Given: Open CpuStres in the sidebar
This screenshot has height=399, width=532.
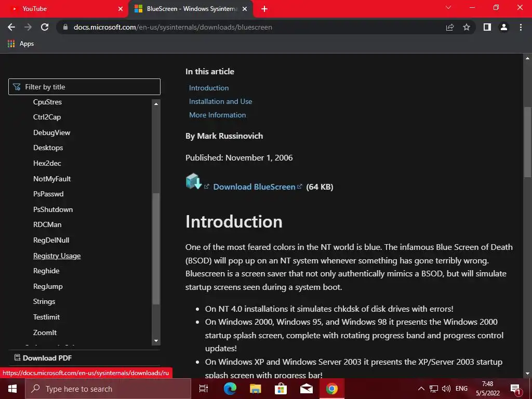Looking at the screenshot, I should coord(47,102).
